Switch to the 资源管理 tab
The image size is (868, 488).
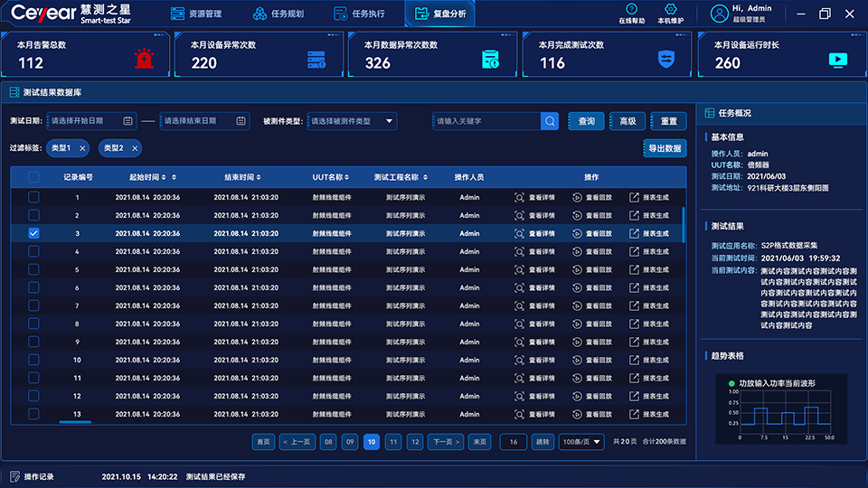click(x=196, y=14)
